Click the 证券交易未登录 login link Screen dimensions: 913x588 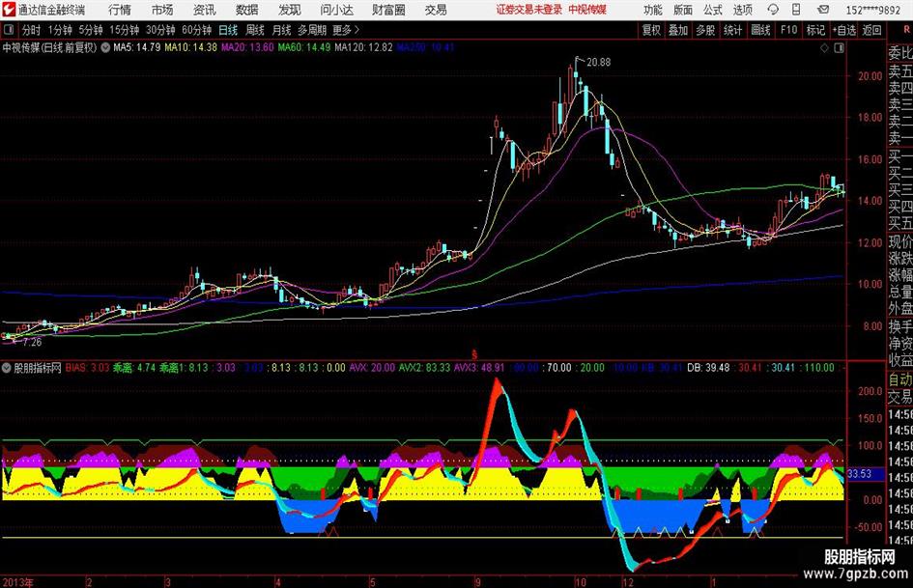[x=529, y=10]
